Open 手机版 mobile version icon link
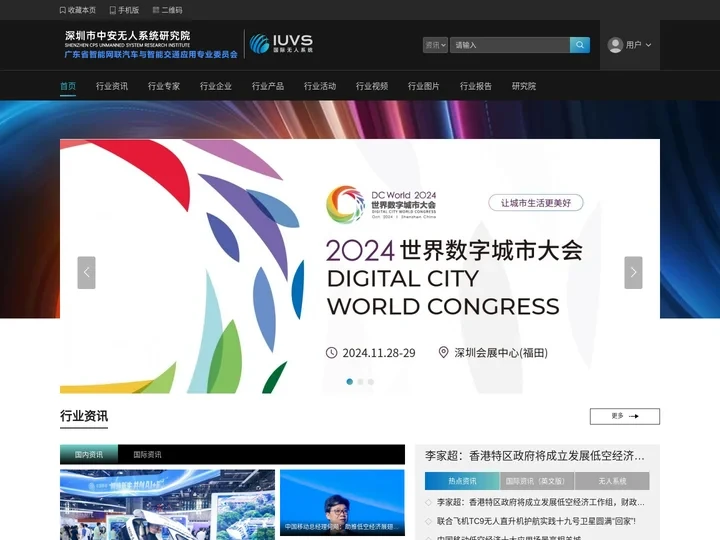Image resolution: width=720 pixels, height=540 pixels. (x=113, y=10)
